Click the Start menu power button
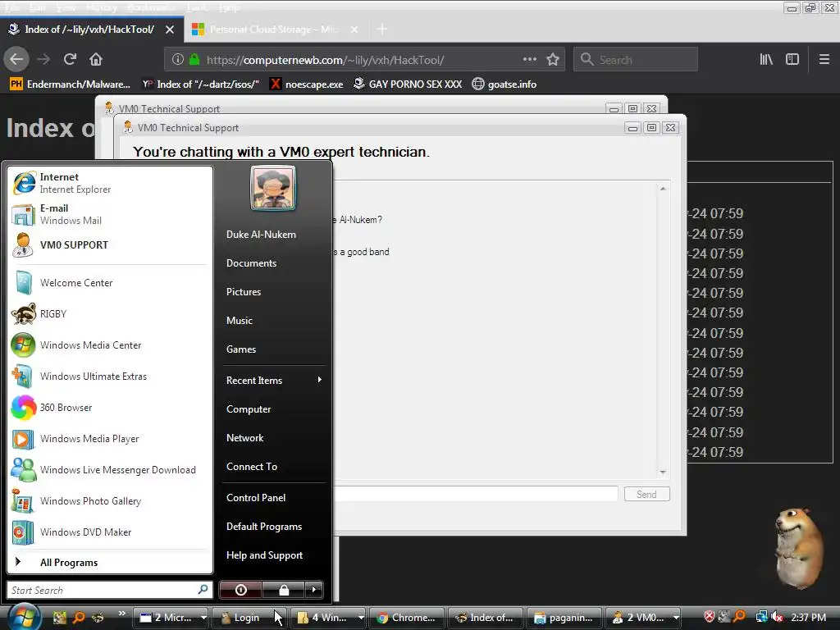 (240, 590)
